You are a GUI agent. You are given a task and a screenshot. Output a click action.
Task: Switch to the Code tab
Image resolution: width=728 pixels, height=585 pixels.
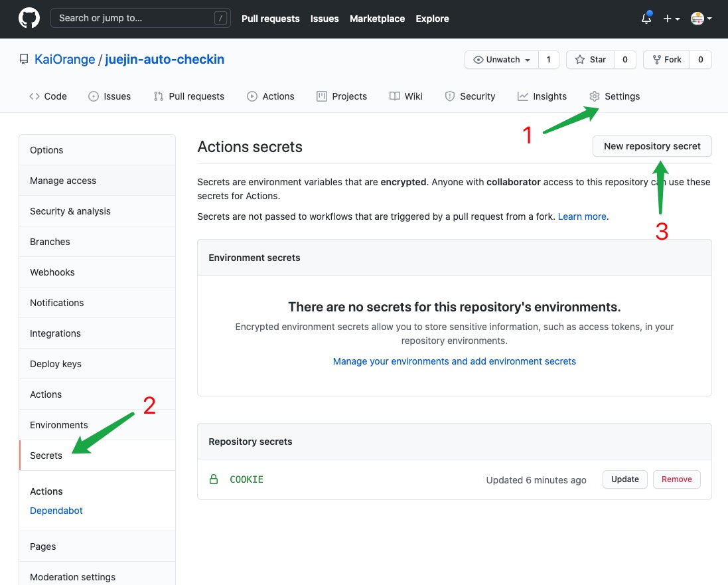coord(48,96)
